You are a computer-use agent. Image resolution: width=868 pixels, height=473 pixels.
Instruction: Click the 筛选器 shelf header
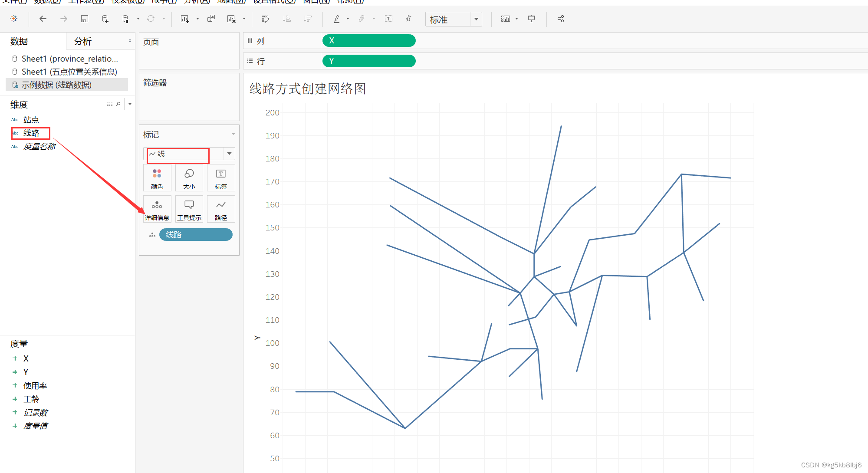tap(155, 82)
